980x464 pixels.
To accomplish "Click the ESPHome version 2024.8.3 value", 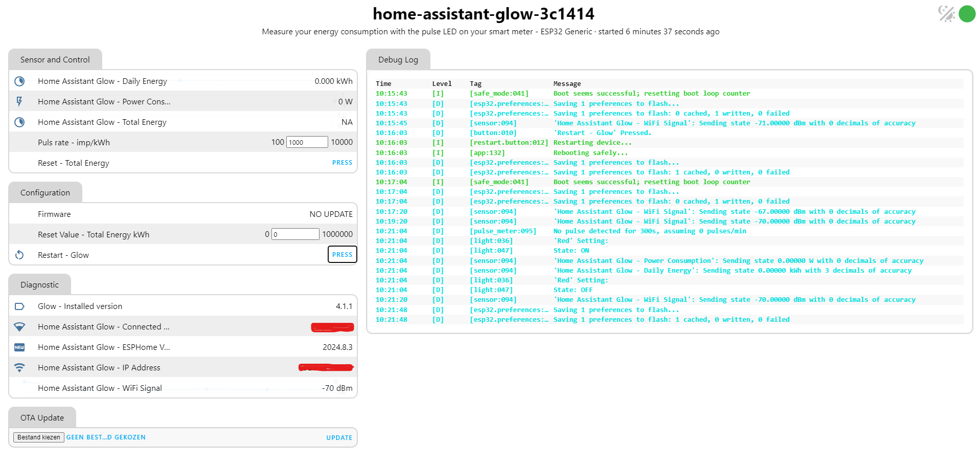I will click(x=337, y=347).
